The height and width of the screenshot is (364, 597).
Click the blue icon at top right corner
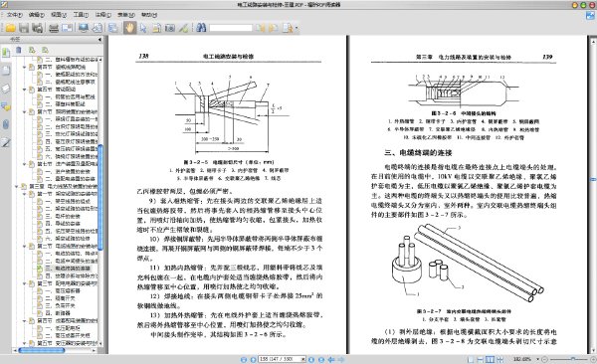coord(590,15)
